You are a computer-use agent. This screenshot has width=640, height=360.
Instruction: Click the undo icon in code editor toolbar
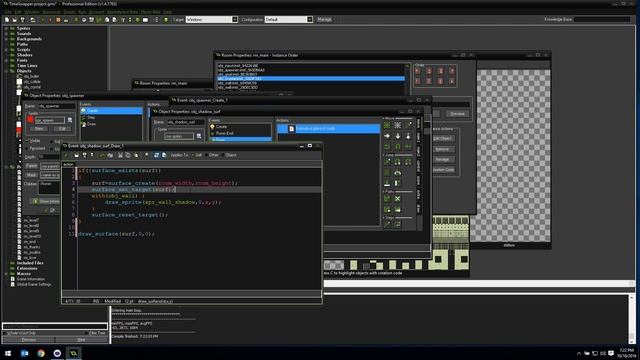[x=102, y=155]
